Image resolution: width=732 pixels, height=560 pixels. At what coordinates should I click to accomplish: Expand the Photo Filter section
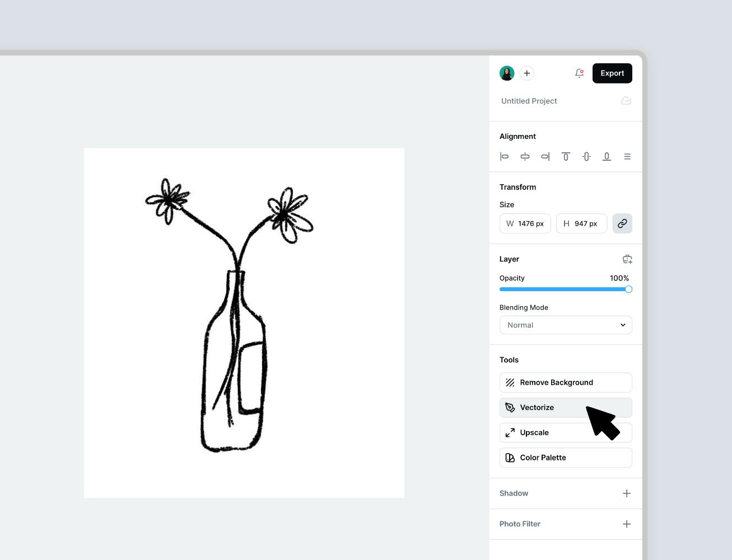(x=627, y=524)
